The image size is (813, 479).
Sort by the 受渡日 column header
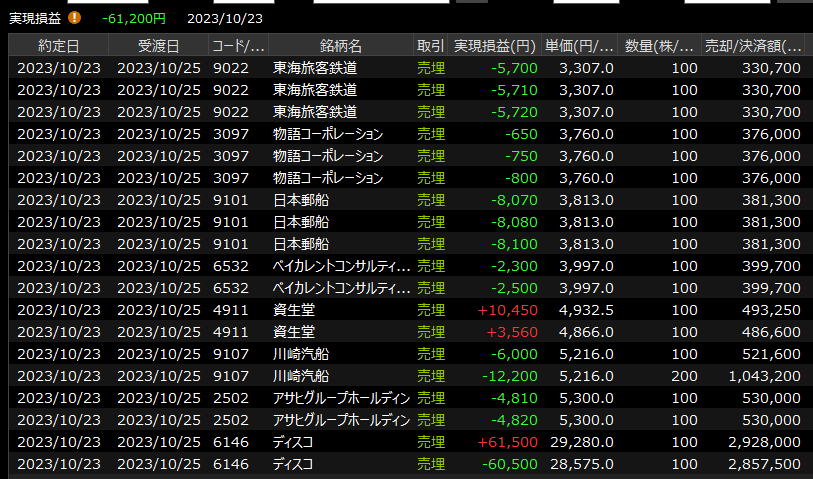(x=158, y=46)
